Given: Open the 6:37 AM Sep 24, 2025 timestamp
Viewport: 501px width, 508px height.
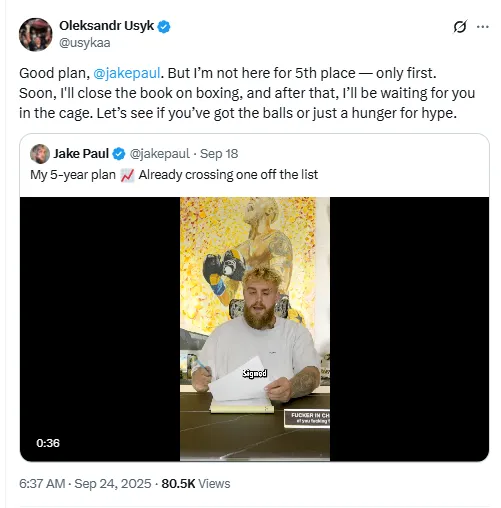Looking at the screenshot, I should [x=85, y=484].
